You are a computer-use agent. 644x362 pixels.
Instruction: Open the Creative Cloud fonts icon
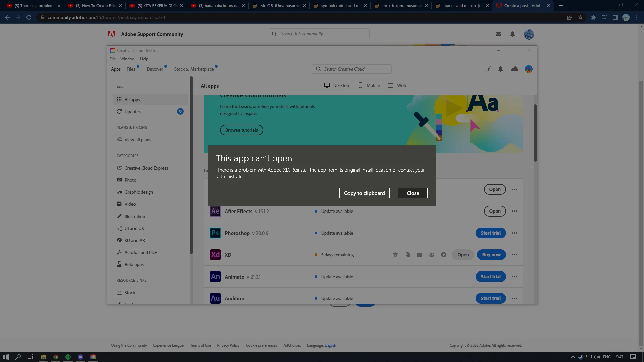pos(489,69)
